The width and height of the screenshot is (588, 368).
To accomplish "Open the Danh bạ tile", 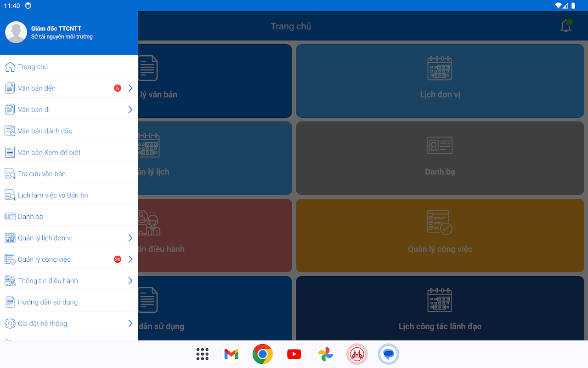I will click(x=440, y=158).
